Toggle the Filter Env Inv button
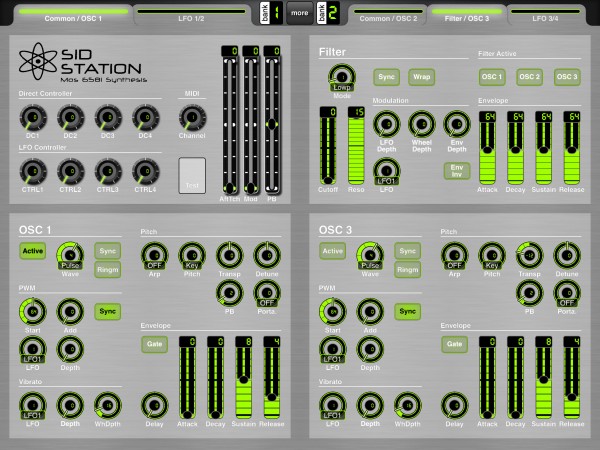The height and width of the screenshot is (450, 600). [457, 171]
